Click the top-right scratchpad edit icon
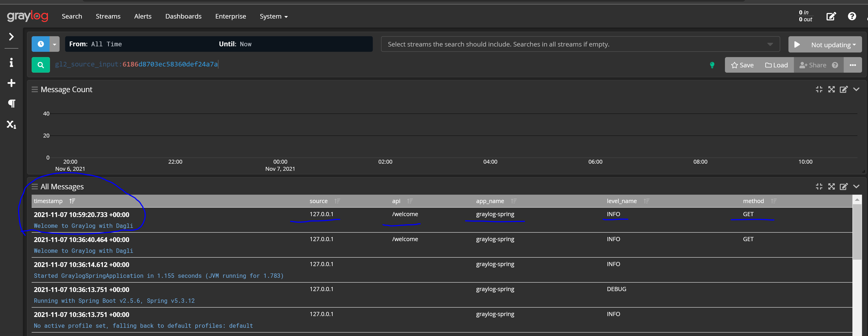The height and width of the screenshot is (336, 868). pyautogui.click(x=831, y=16)
